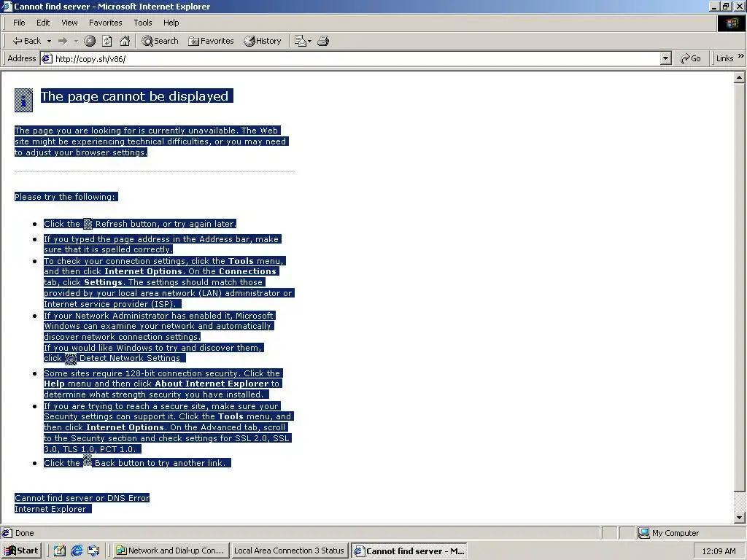The height and width of the screenshot is (560, 747).
Task: Click the info icon beside the error heading
Action: tap(23, 100)
